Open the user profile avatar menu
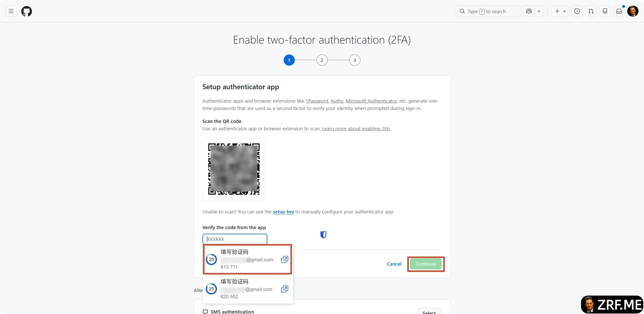The height and width of the screenshot is (314, 644). click(x=633, y=11)
